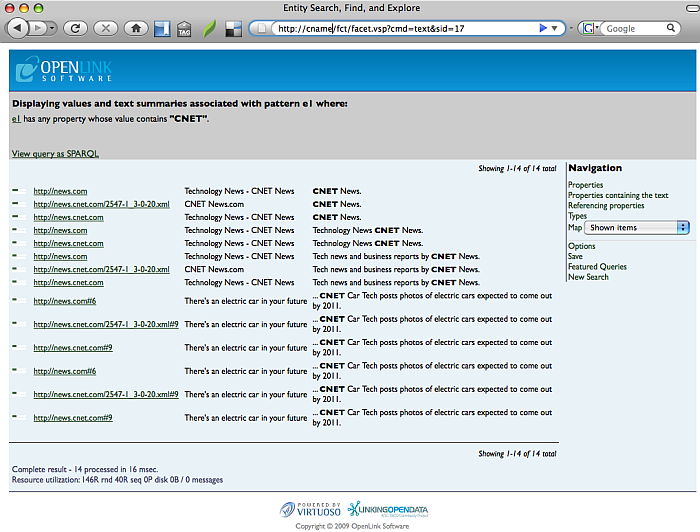Open View query as SPARQL
Image resolution: width=700 pixels, height=532 pixels.
tap(55, 154)
